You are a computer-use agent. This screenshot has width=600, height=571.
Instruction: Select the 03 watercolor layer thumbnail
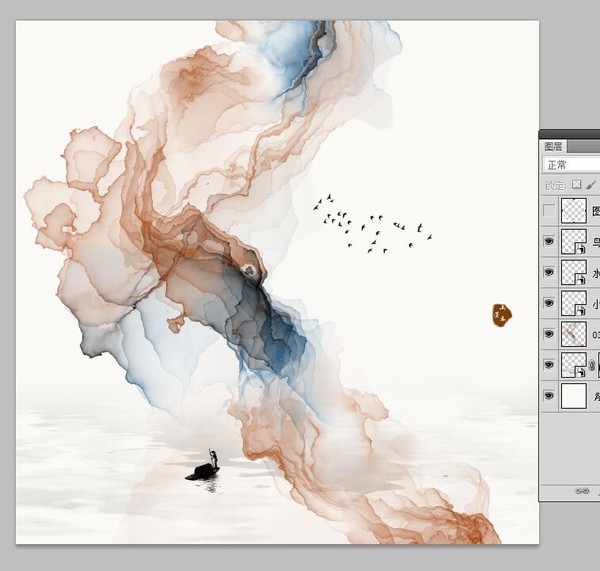(x=574, y=334)
